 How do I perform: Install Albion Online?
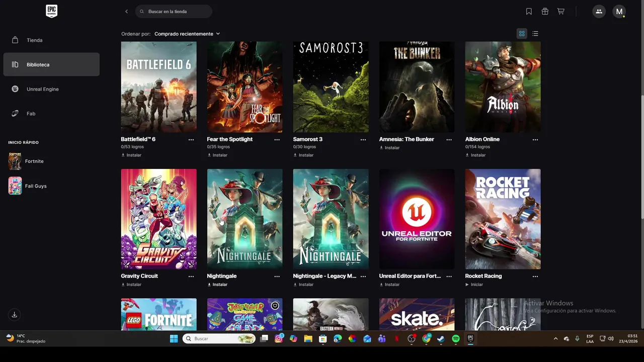tap(475, 155)
